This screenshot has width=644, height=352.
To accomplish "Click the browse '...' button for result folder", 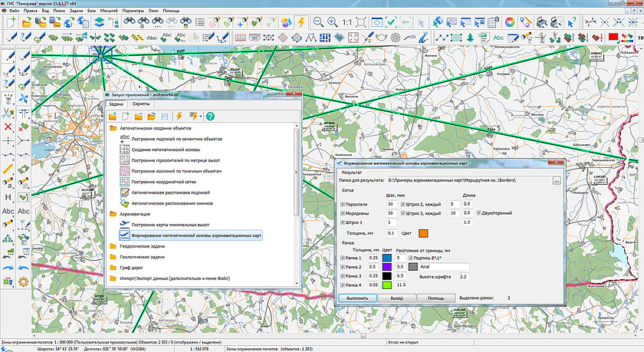I will (557, 179).
